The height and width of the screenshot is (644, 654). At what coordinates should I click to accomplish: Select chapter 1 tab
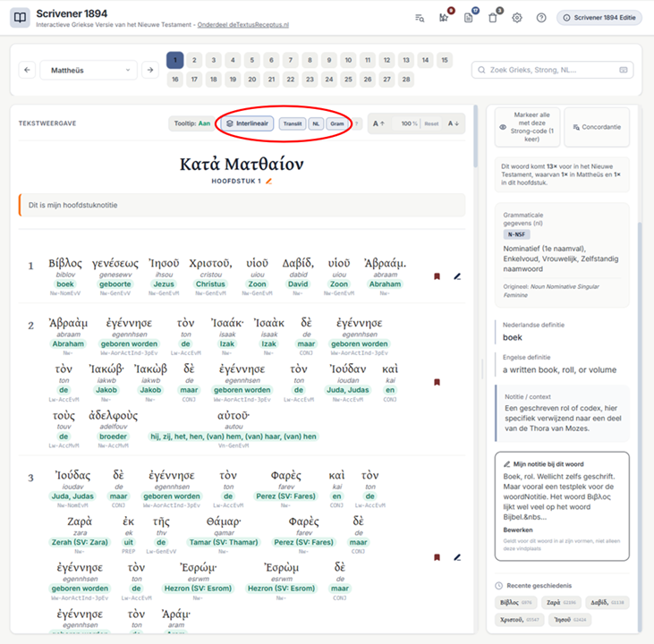coord(175,60)
